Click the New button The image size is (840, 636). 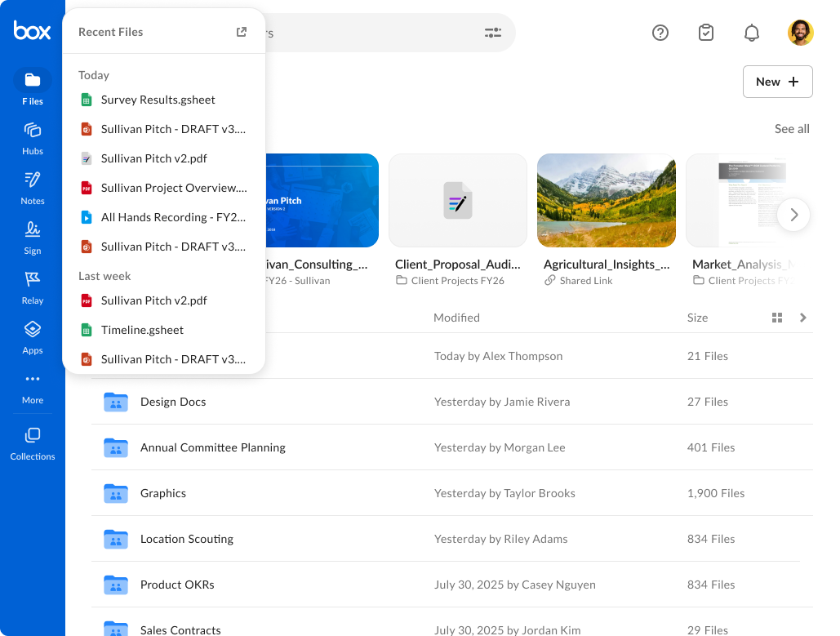777,82
